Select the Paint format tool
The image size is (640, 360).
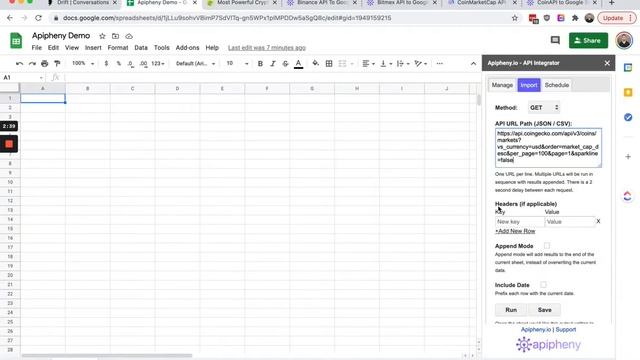(x=57, y=64)
